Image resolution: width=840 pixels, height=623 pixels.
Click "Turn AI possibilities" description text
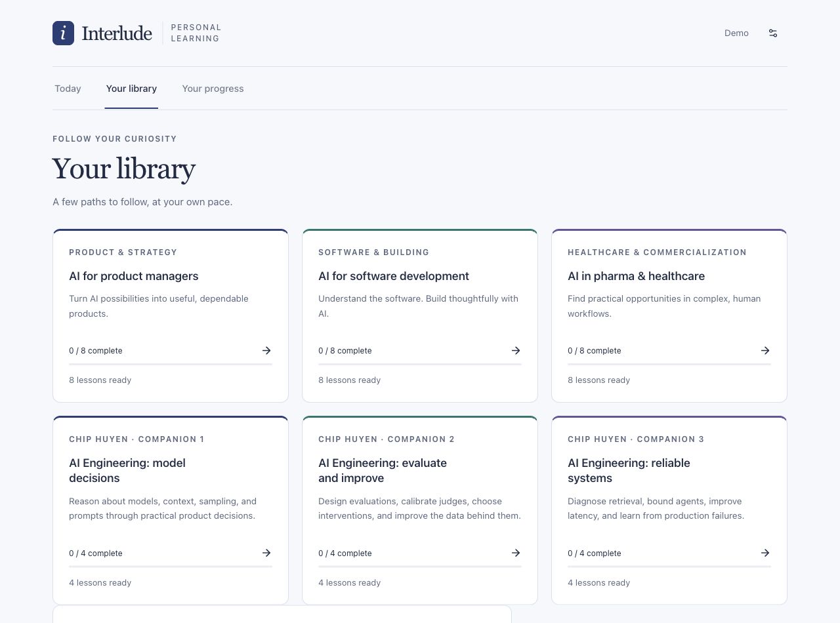point(159,306)
